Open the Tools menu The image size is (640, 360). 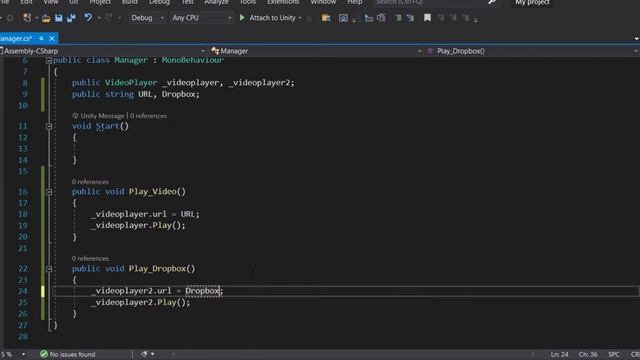(247, 2)
